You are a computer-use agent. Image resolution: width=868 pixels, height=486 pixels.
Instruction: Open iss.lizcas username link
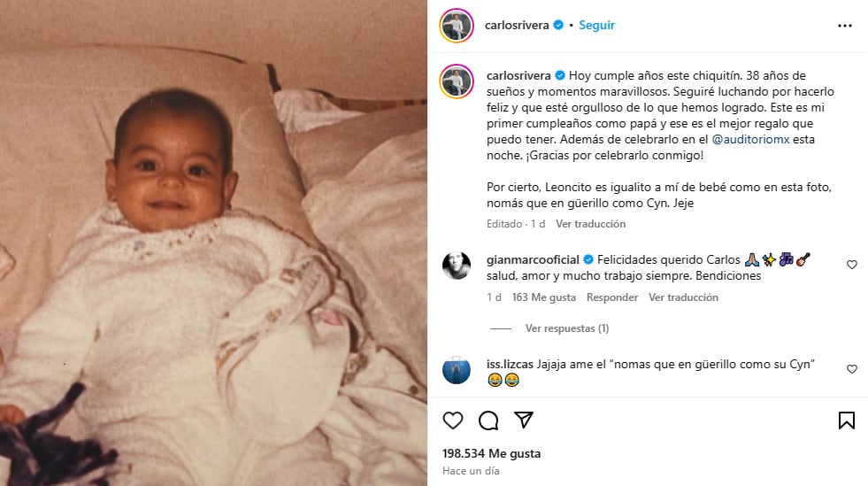point(510,364)
